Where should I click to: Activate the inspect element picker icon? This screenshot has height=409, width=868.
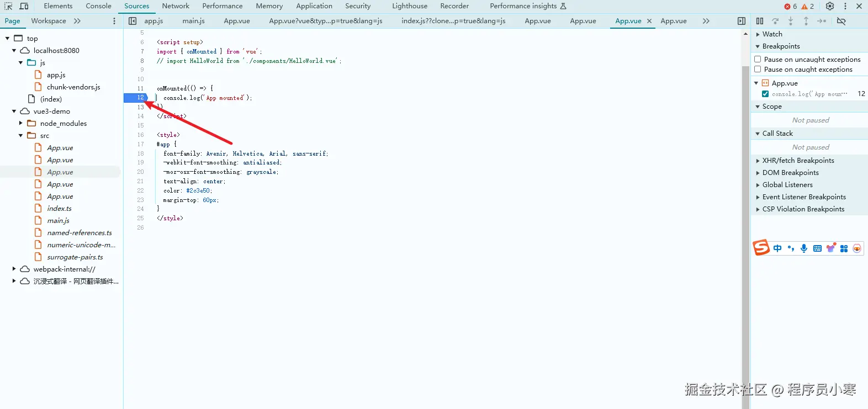8,6
